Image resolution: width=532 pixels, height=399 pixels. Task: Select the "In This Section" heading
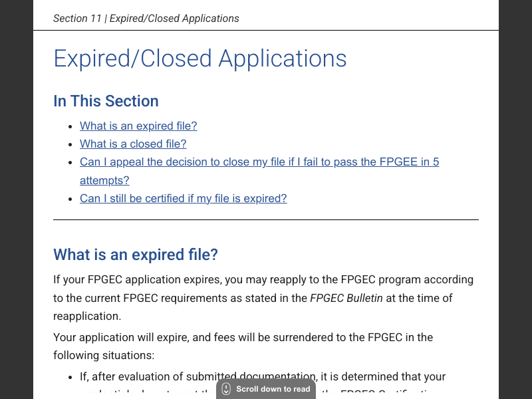click(106, 101)
